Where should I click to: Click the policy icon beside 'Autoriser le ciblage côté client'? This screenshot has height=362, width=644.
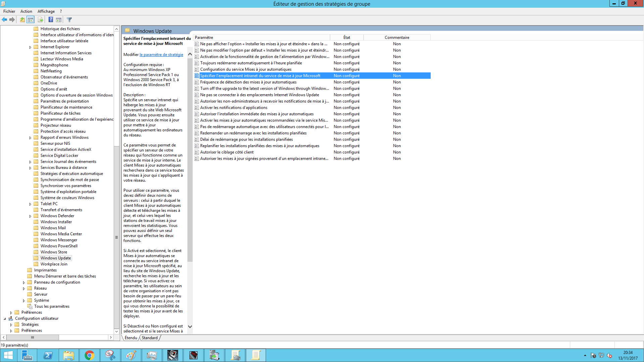point(197,152)
